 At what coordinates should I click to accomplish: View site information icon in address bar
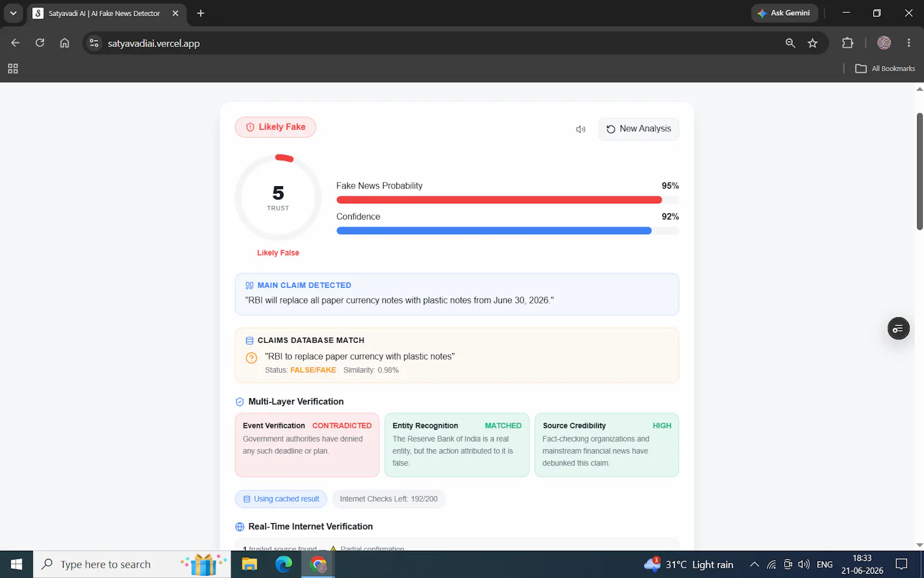click(x=94, y=43)
